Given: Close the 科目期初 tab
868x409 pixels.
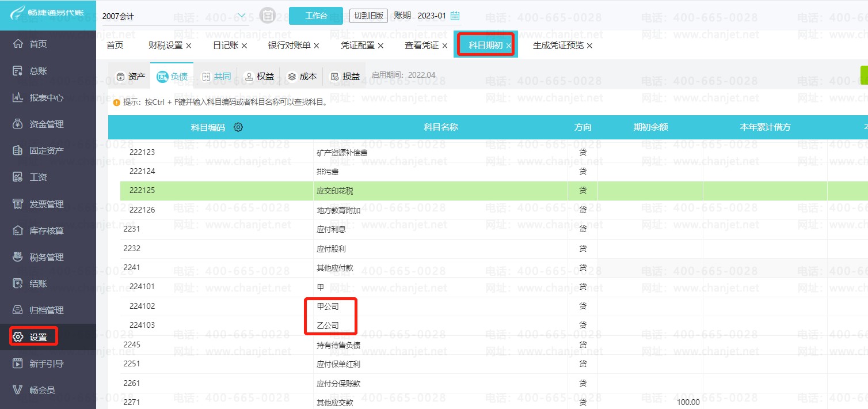Looking at the screenshot, I should (x=509, y=46).
